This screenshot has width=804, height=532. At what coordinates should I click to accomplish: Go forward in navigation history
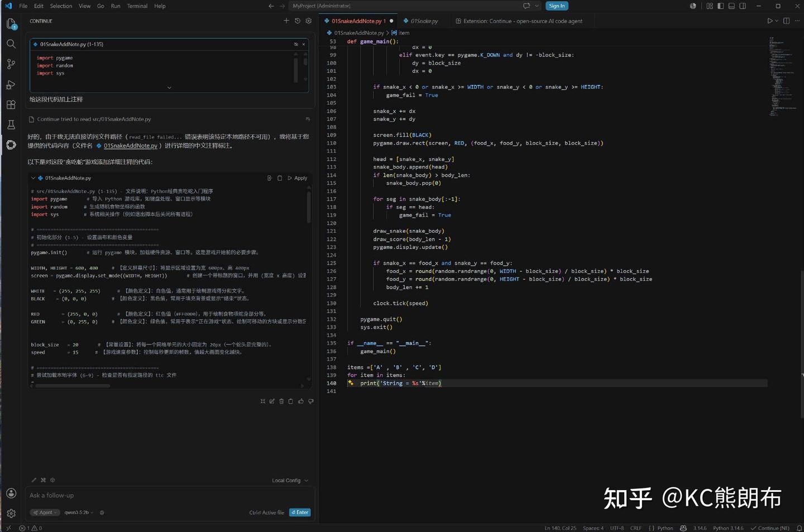pos(282,6)
